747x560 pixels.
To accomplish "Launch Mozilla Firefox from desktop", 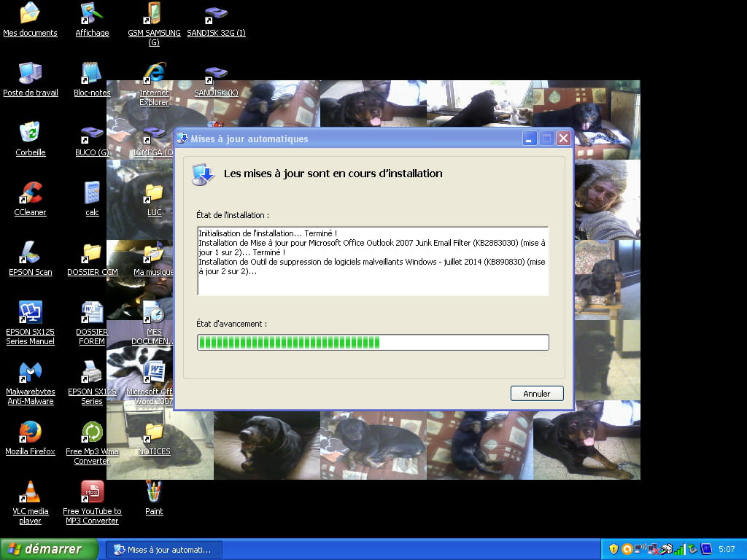I will 30,432.
